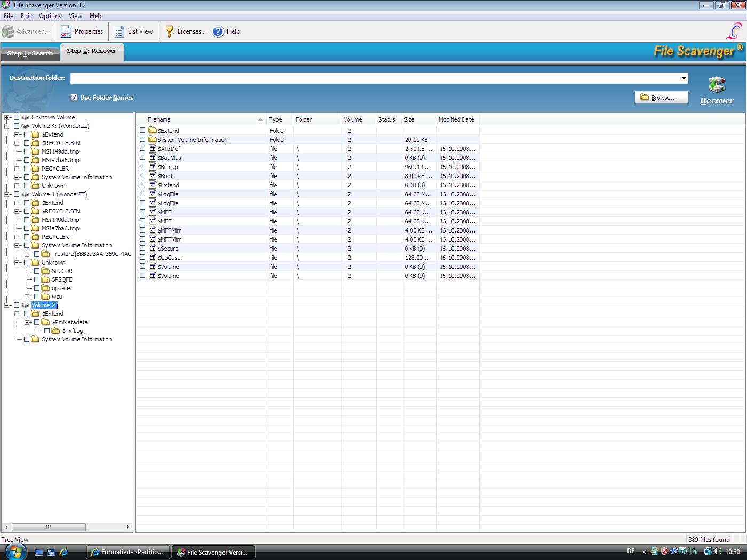Sort by Filename column header

coord(201,119)
